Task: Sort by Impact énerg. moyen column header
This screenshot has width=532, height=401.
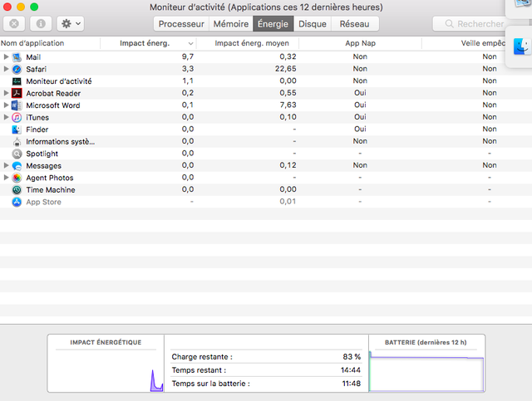Action: click(x=248, y=43)
